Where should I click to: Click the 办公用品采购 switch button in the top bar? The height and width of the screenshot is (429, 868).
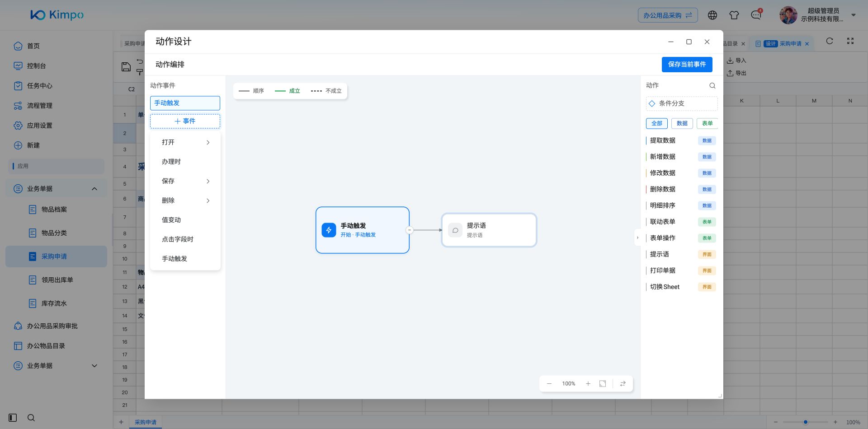tap(668, 15)
